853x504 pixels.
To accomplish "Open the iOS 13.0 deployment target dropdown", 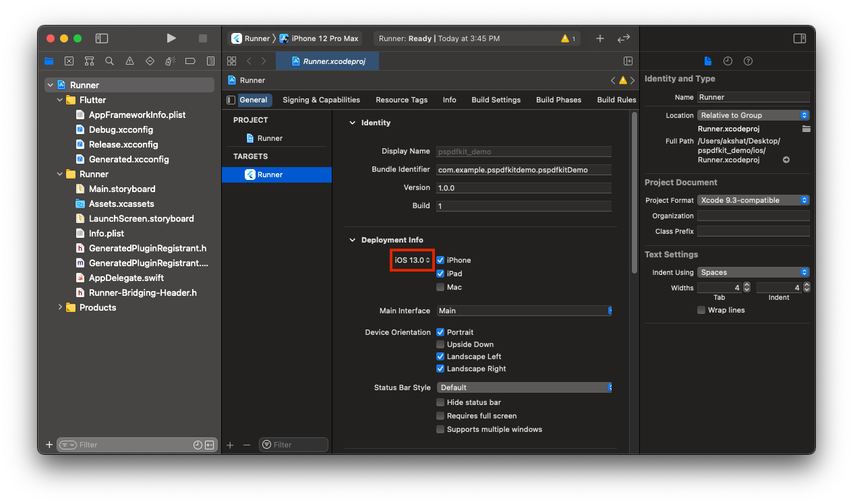I will click(412, 260).
